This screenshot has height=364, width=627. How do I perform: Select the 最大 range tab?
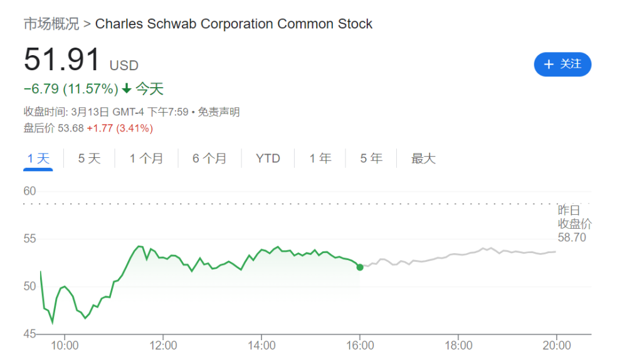pyautogui.click(x=423, y=159)
